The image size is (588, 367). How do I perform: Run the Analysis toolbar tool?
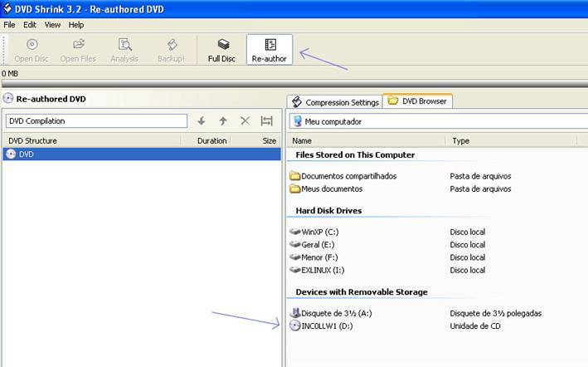click(124, 44)
